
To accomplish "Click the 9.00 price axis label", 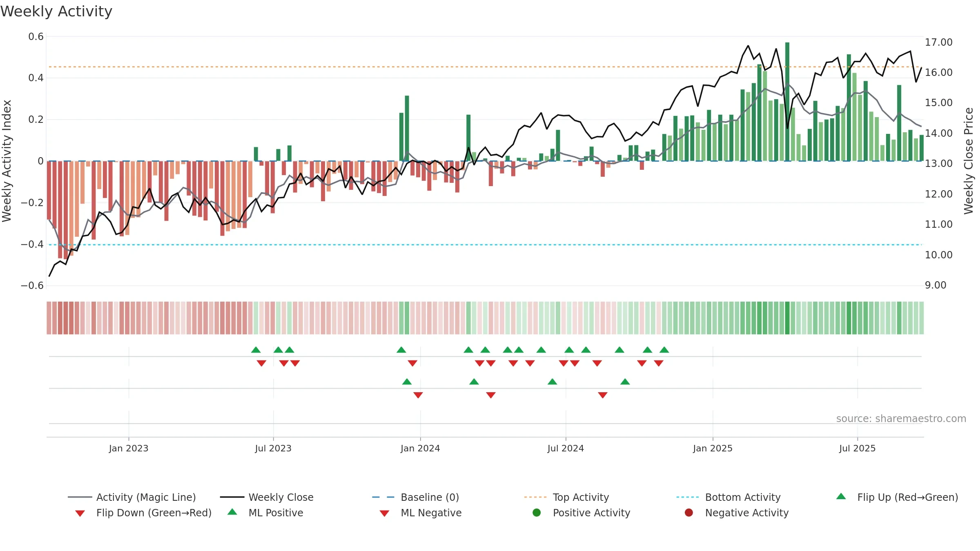I will tap(935, 285).
